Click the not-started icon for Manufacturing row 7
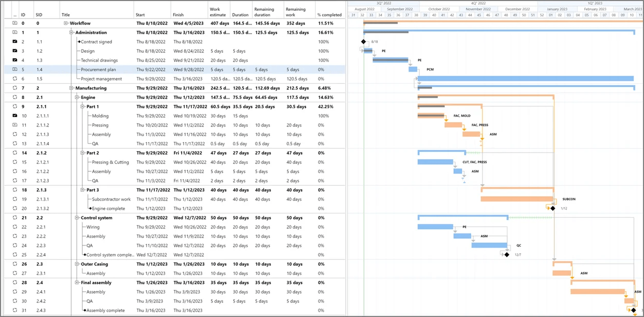 14,88
